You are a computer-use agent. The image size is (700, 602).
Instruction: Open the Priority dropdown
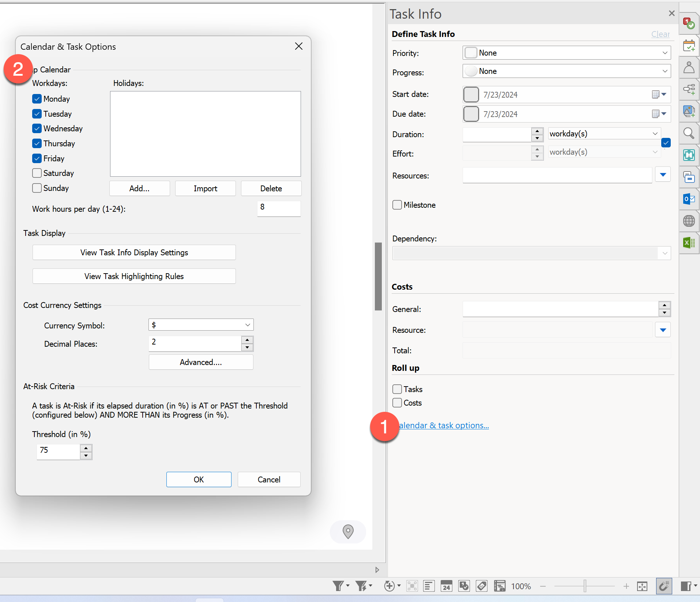point(567,53)
